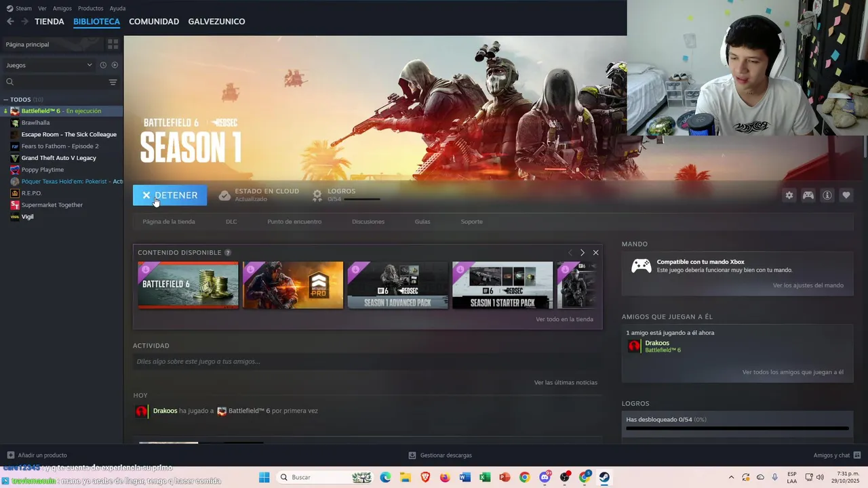Click the activity status input field
Viewport: 868px width, 488px height.
click(x=367, y=361)
